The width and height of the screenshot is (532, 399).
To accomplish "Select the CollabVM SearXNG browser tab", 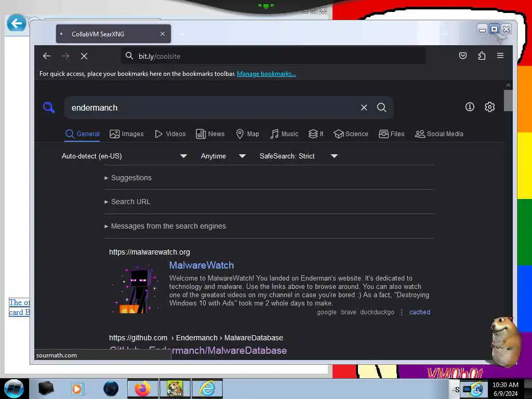I will click(113, 34).
